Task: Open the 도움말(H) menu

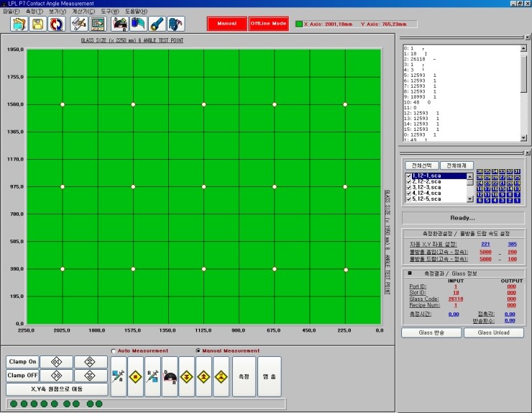Action: pyautogui.click(x=136, y=12)
